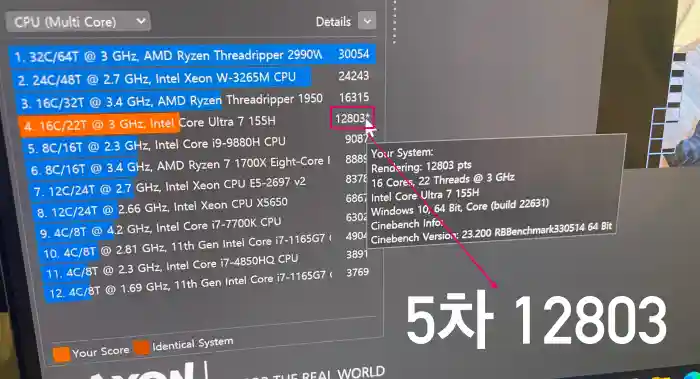Select the 2.81 GHz Core i7-1165G7 row
Screen dimensions: 700x379
point(204,247)
